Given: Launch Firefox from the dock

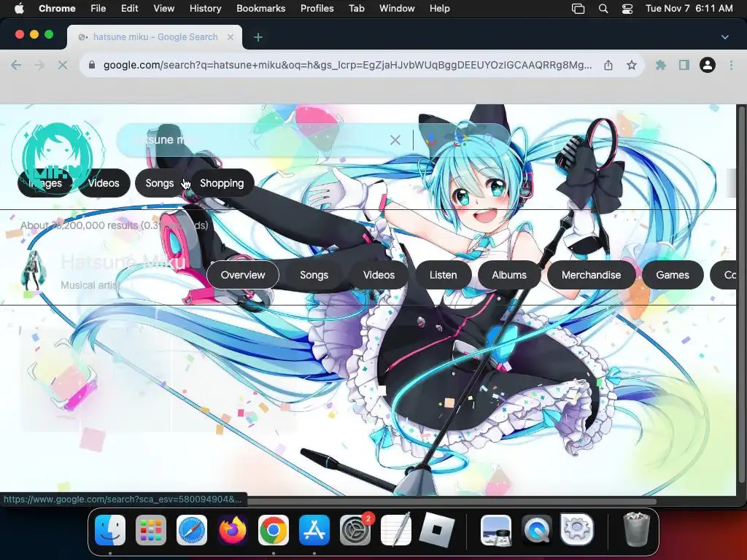Looking at the screenshot, I should tap(233, 530).
